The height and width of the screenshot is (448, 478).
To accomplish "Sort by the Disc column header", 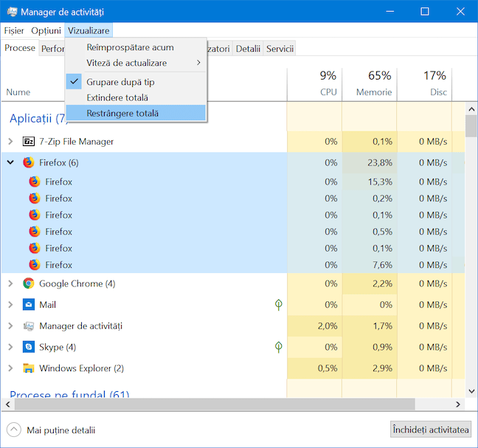I will (x=424, y=84).
